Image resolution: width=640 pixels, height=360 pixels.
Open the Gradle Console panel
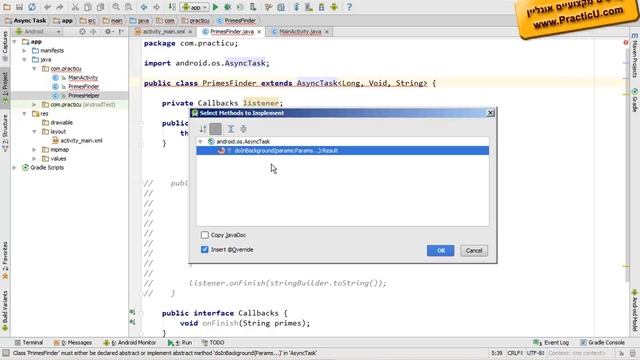tap(602, 342)
